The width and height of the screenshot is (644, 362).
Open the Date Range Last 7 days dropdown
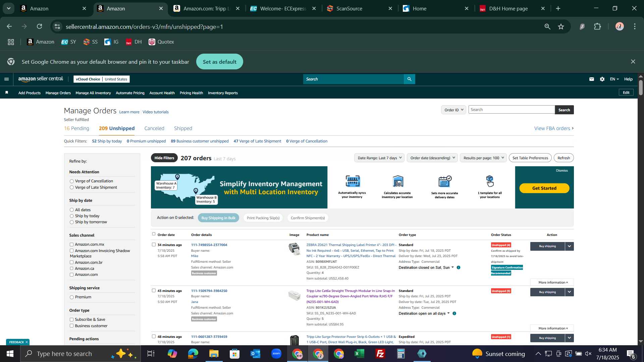coord(379,158)
